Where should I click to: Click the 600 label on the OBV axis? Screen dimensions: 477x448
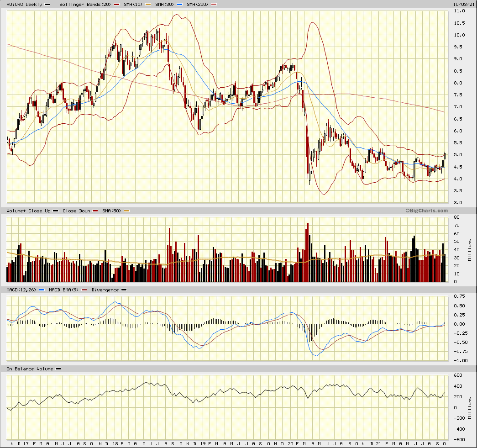coord(458,375)
